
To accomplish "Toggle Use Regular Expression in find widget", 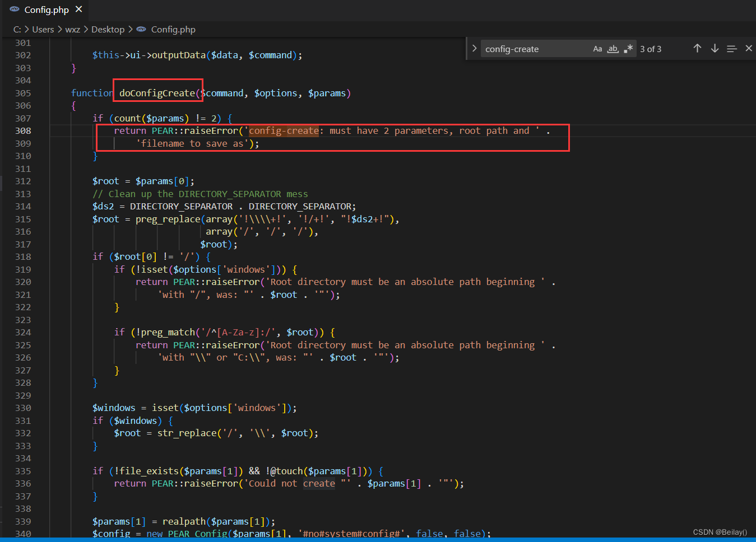I will click(629, 49).
